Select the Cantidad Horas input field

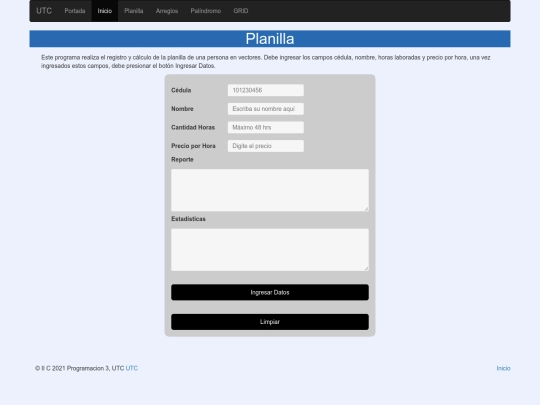tap(266, 127)
